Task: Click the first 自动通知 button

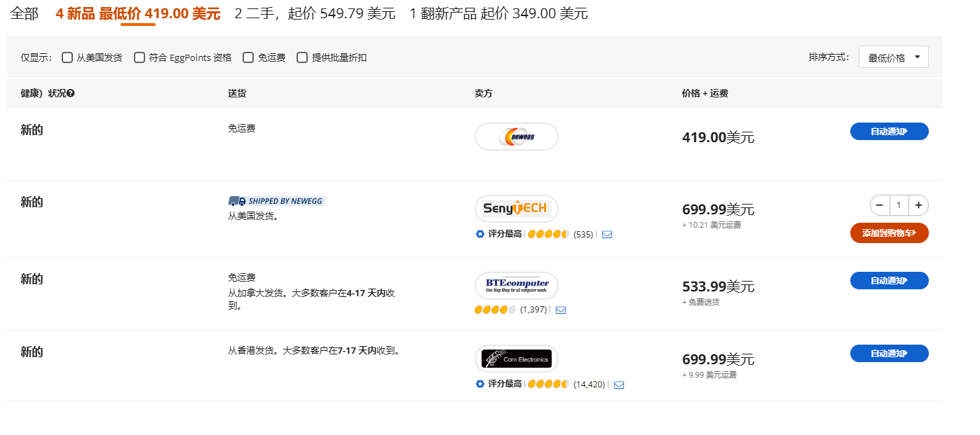Action: pyautogui.click(x=889, y=131)
